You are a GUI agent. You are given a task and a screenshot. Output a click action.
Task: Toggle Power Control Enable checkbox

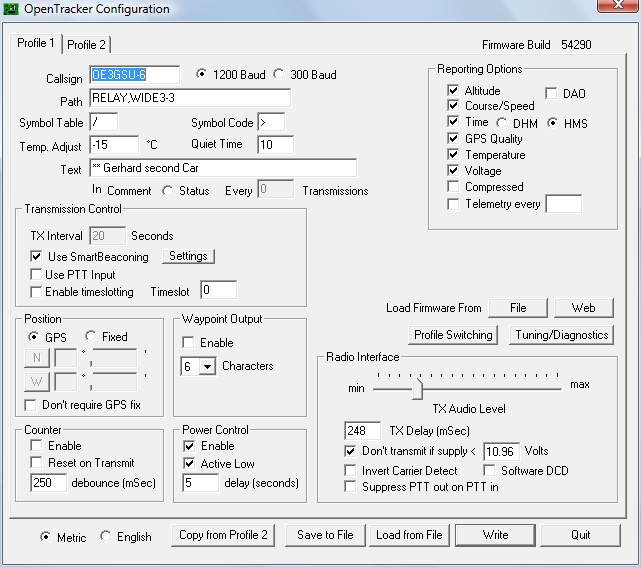(189, 446)
